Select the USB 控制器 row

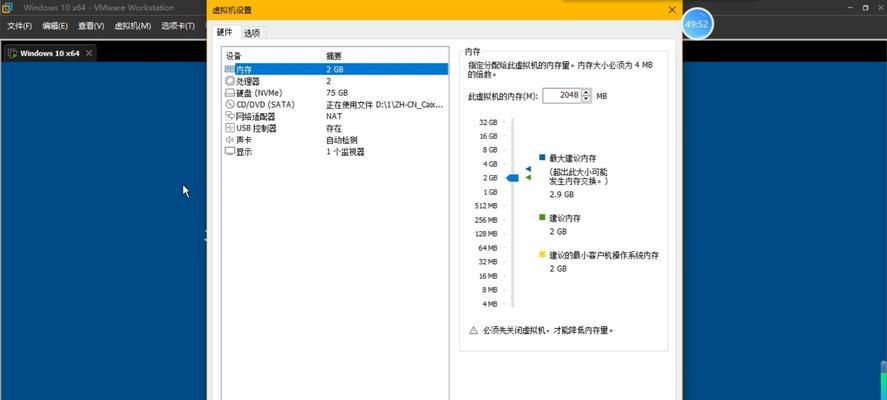click(336, 128)
